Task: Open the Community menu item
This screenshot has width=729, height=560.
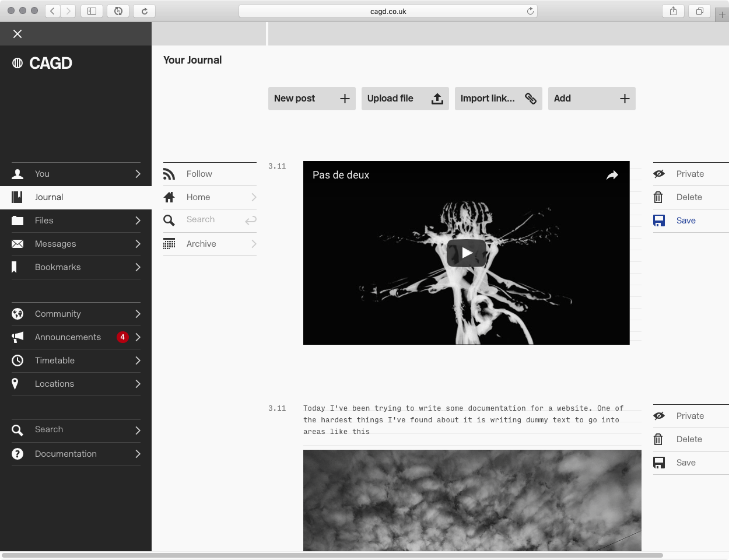Action: pos(76,314)
